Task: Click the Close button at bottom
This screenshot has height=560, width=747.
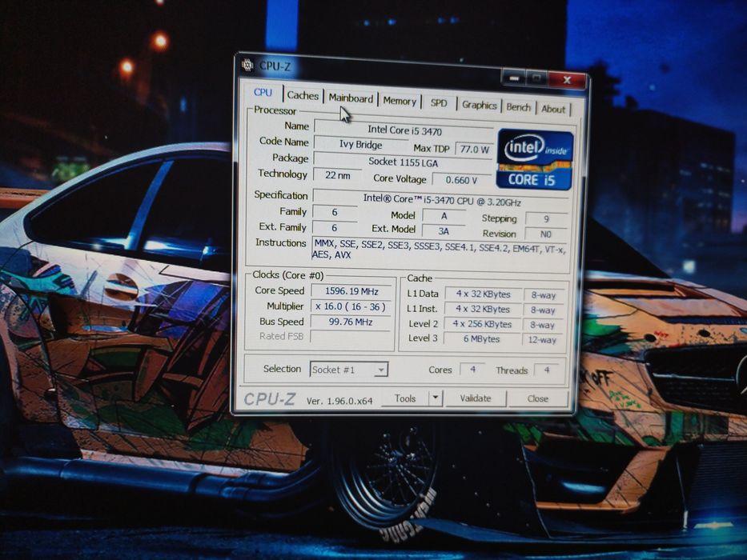Action: point(537,398)
